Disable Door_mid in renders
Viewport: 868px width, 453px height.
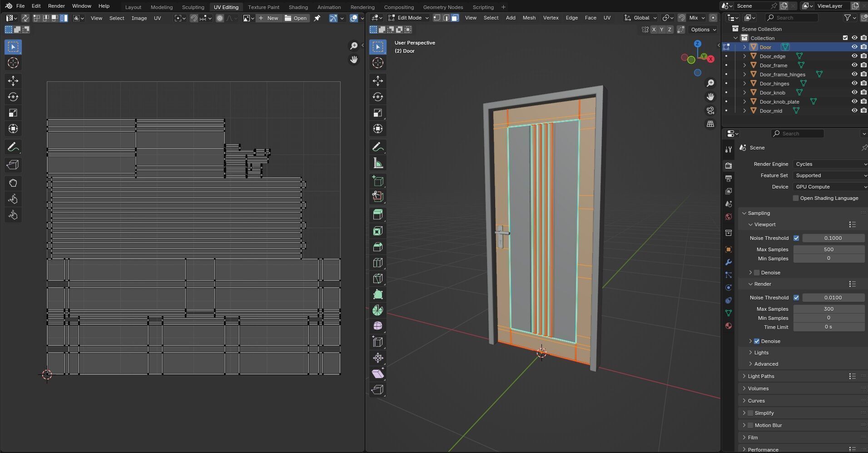tap(863, 110)
